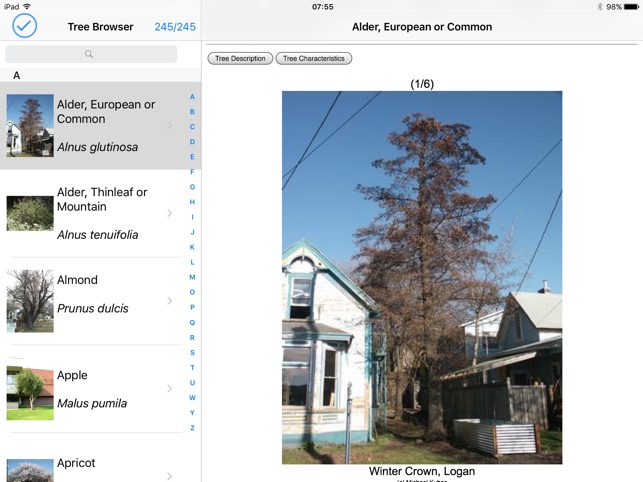Jump to index letter Q
The width and height of the screenshot is (643, 482).
coord(192,322)
